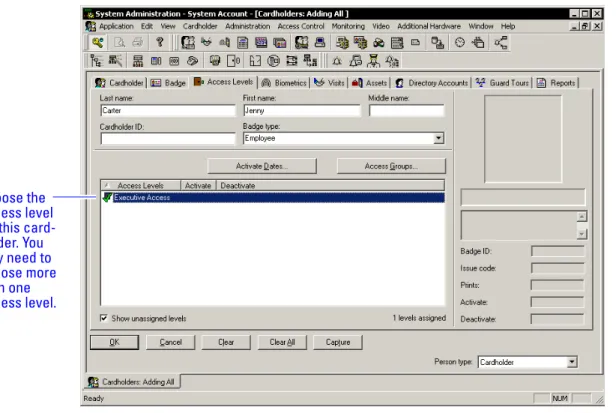
Task: Click the handshake visits toolbar icon
Action: 206,42
